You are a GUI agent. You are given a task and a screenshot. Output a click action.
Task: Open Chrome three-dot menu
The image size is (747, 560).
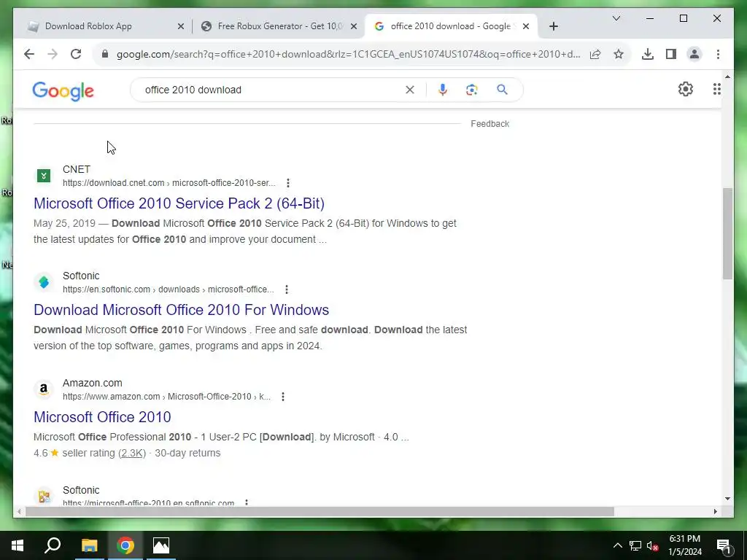coord(718,54)
